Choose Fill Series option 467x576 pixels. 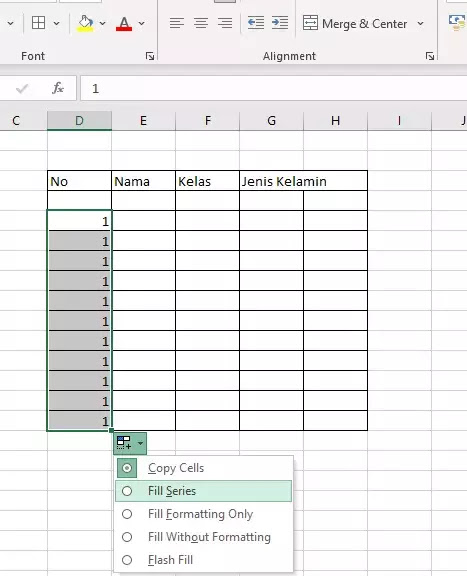204,491
